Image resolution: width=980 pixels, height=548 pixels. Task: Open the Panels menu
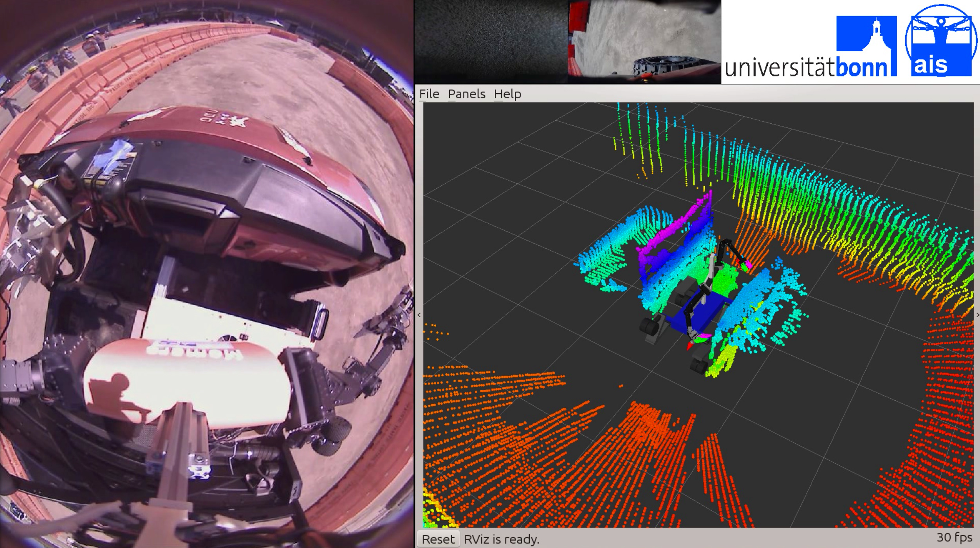(x=466, y=94)
